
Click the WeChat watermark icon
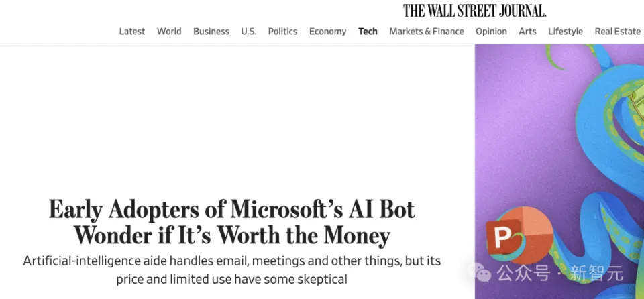[479, 273]
